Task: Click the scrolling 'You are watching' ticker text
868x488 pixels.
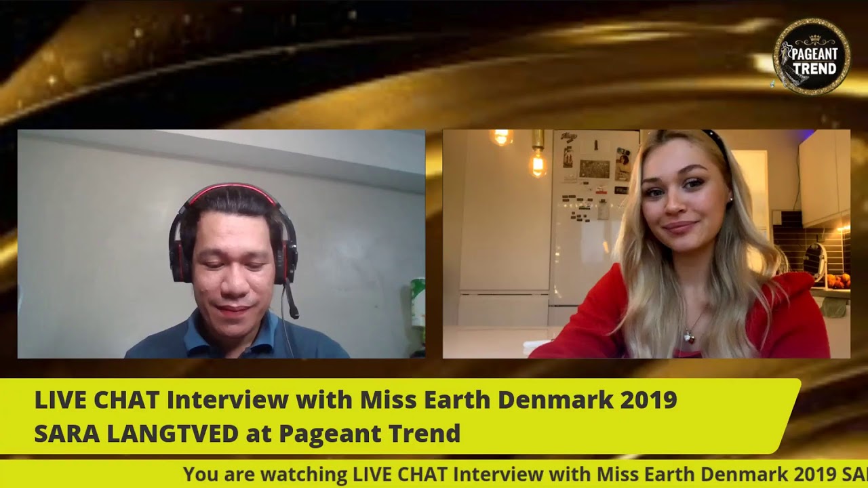Action: [x=526, y=474]
